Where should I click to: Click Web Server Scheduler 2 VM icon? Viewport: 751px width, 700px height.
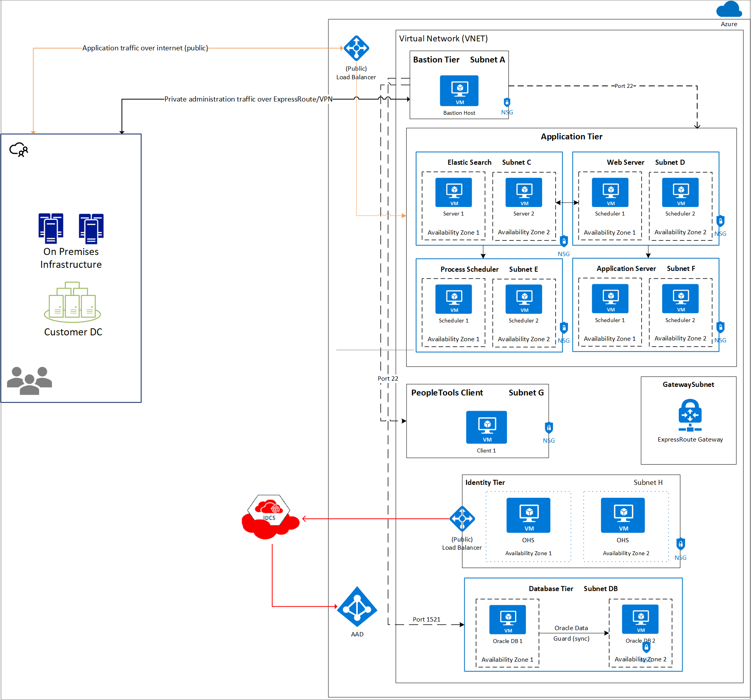click(x=680, y=192)
